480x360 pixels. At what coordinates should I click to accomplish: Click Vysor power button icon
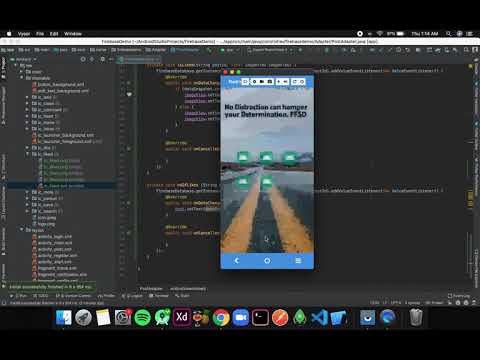click(302, 81)
